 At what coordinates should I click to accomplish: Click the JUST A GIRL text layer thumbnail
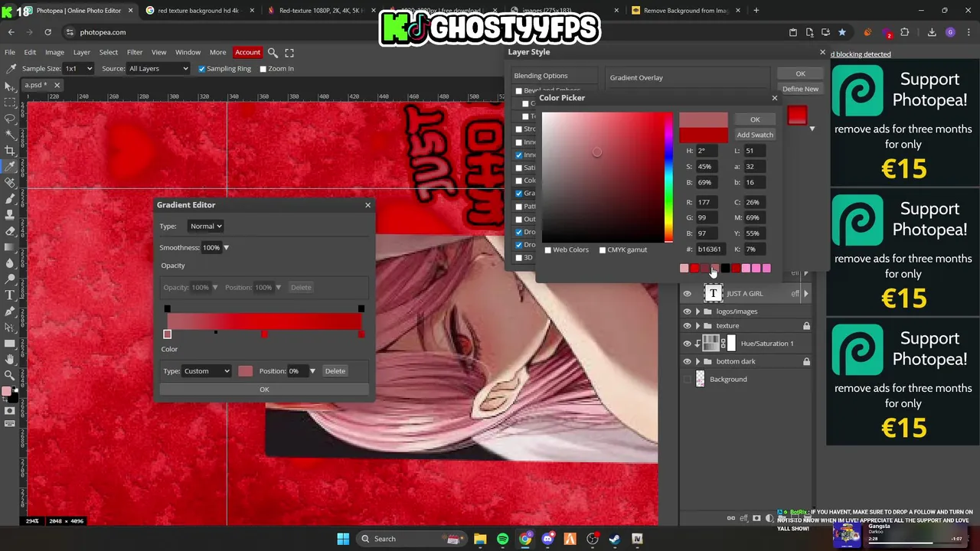713,293
